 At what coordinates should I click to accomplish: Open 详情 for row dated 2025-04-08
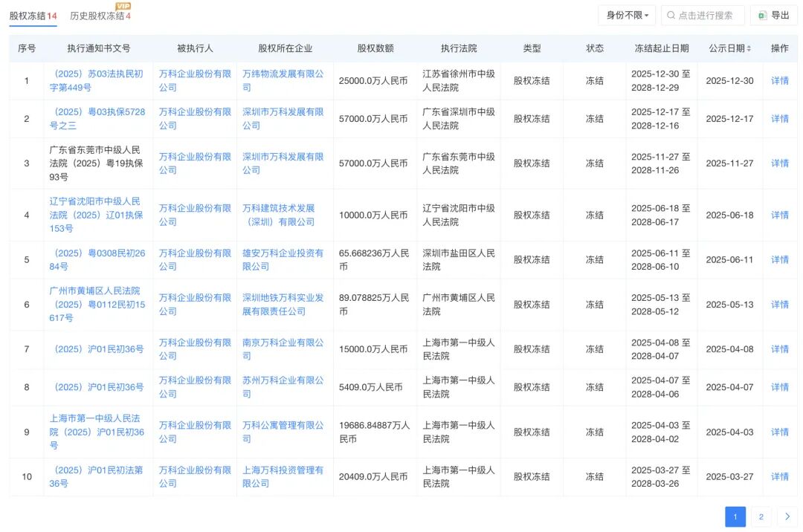[x=779, y=349]
